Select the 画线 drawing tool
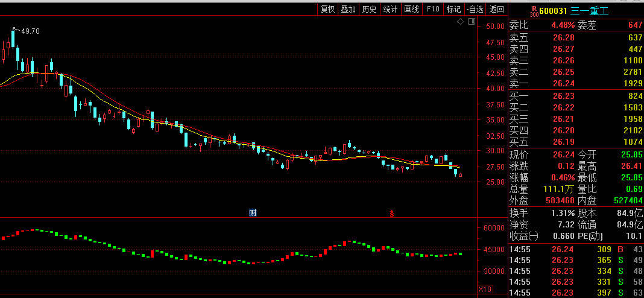The image size is (644, 298). click(x=411, y=9)
